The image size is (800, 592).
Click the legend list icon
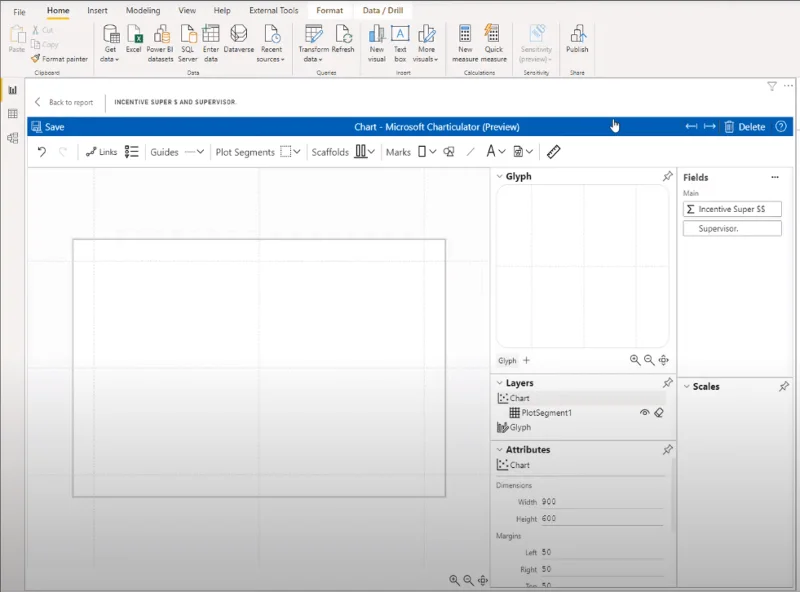(132, 152)
